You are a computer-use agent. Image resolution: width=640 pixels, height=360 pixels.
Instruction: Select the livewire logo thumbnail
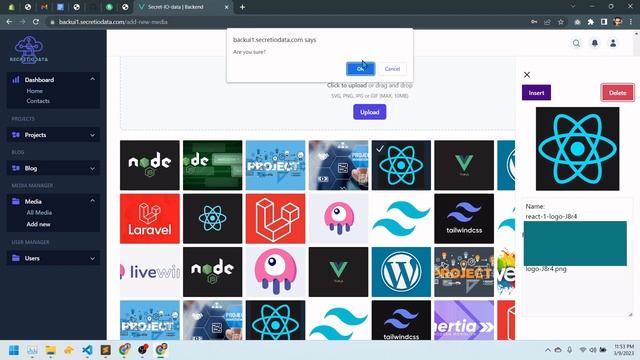(150, 272)
